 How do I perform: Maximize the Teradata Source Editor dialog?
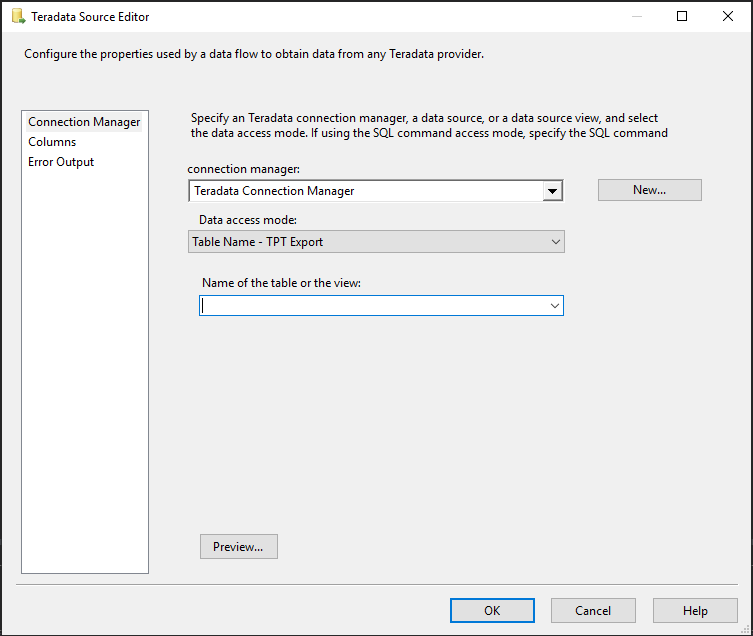click(682, 17)
